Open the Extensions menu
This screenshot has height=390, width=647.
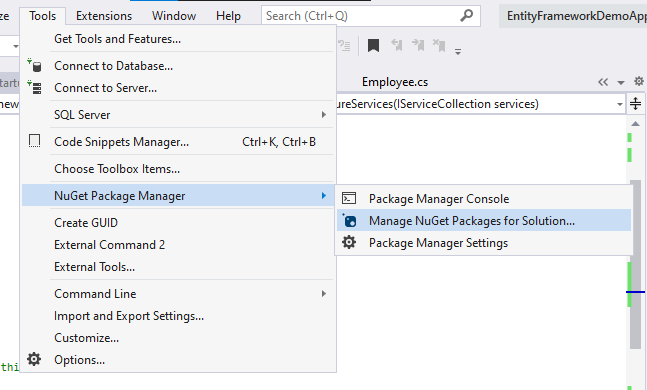point(104,16)
